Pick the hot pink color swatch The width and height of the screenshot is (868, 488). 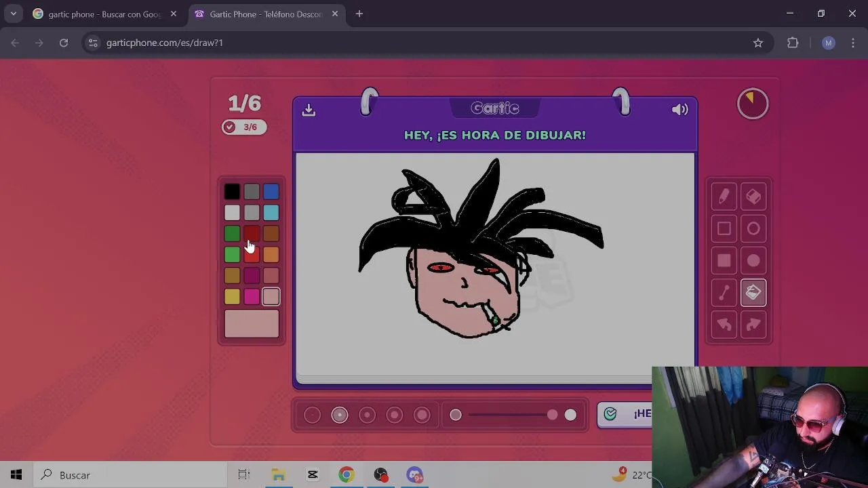click(x=252, y=297)
